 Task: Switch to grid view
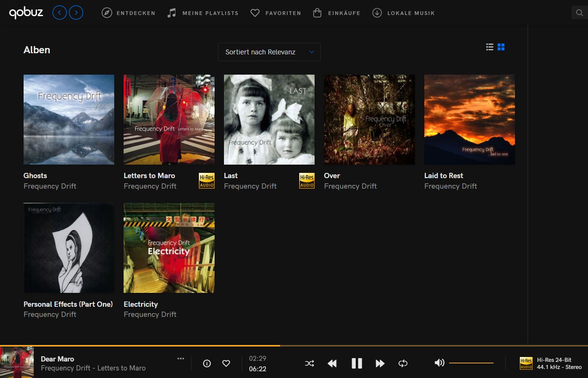pyautogui.click(x=501, y=47)
